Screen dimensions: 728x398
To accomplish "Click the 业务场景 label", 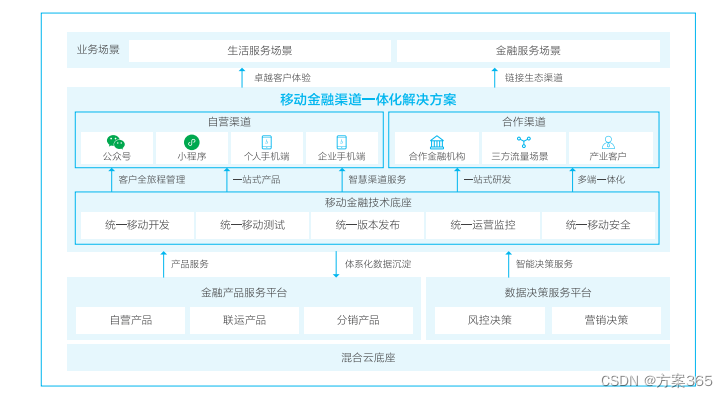I will [98, 50].
